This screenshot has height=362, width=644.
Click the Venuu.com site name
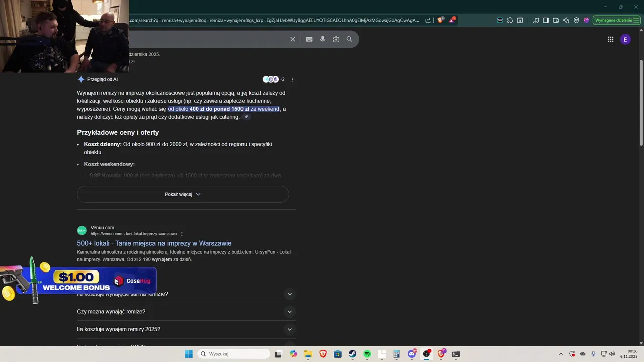(x=102, y=227)
